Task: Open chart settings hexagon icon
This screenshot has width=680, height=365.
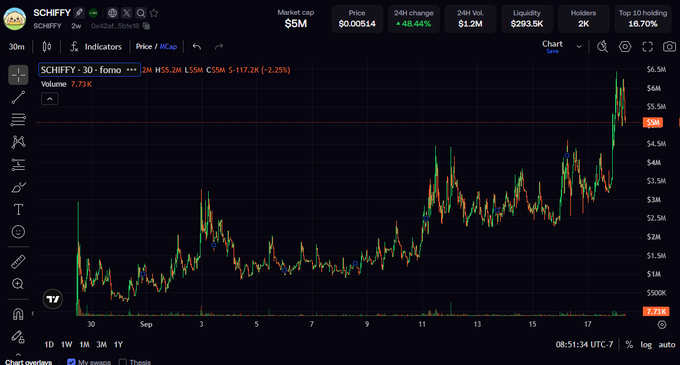Action: pos(625,46)
